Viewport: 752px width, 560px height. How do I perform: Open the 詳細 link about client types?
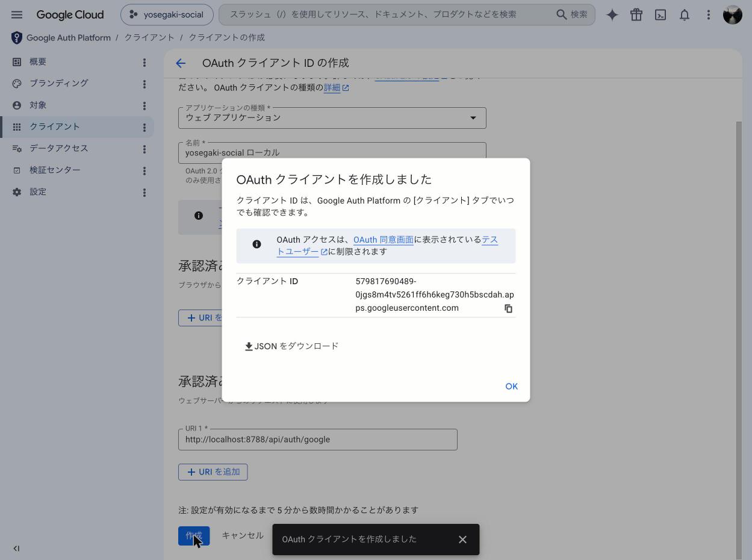coord(336,88)
